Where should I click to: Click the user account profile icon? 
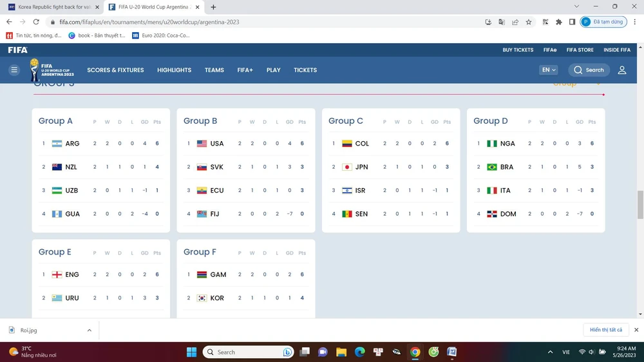coord(621,70)
